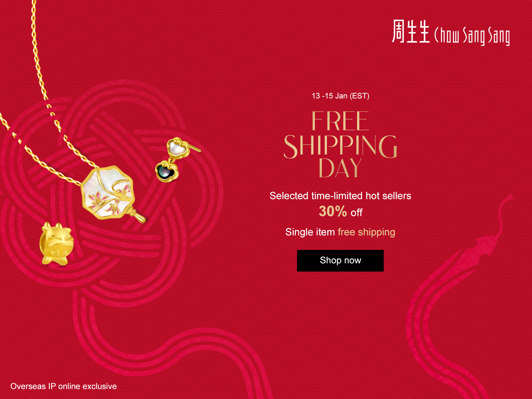Image resolution: width=532 pixels, height=399 pixels.
Task: Click the fan-shaped mother-of-pearl pendant
Action: [x=108, y=192]
